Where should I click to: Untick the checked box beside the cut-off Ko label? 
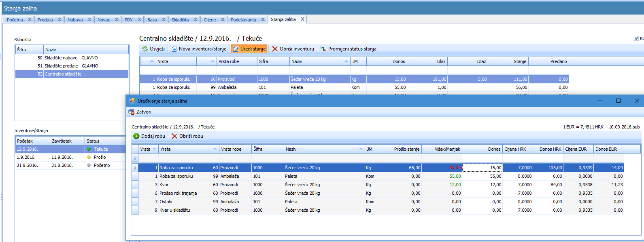[x=636, y=38]
